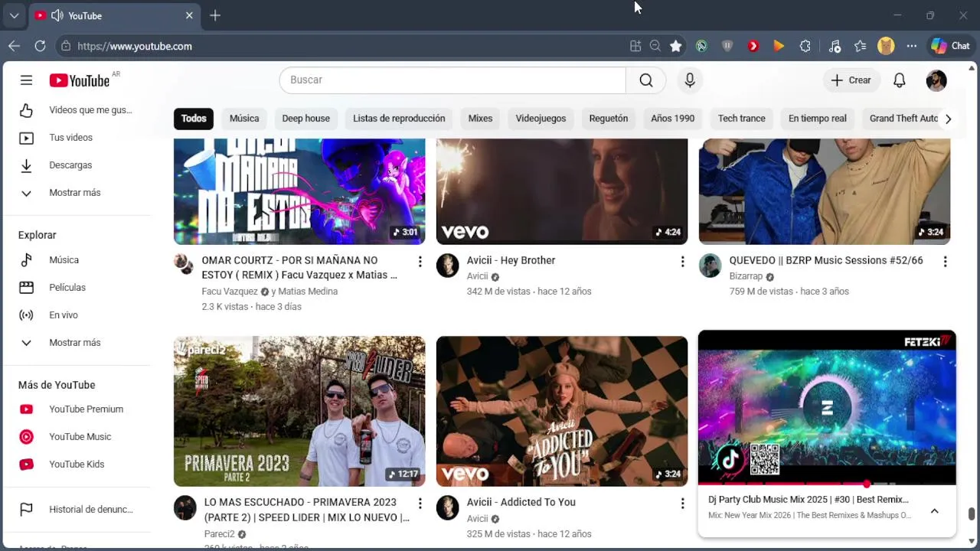Go to YouTube home via logo

coord(80,80)
